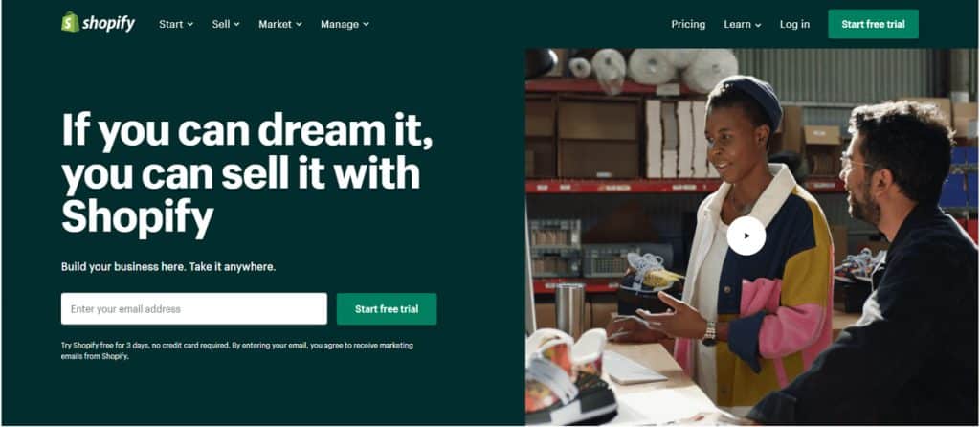Click the hero headline about selling with Shopify

[x=247, y=174]
